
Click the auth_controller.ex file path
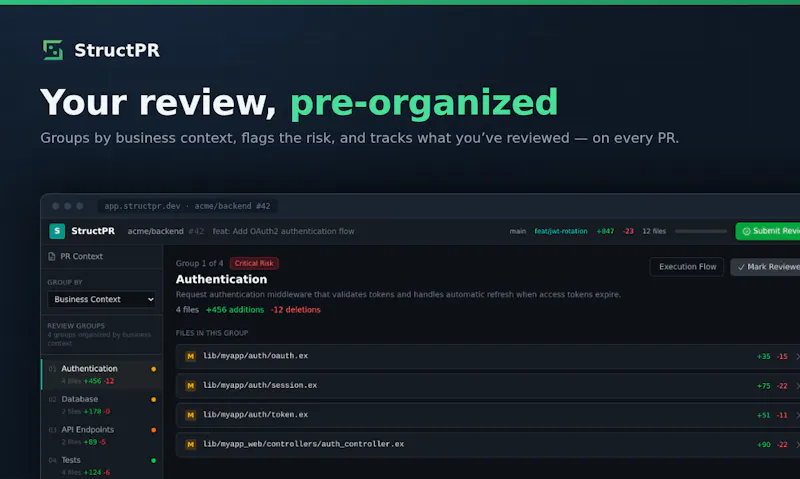point(303,444)
